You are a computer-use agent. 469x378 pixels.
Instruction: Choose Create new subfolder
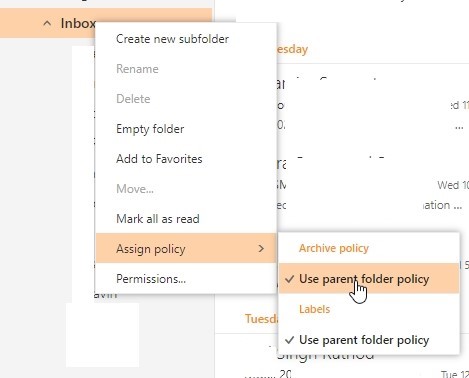(172, 39)
